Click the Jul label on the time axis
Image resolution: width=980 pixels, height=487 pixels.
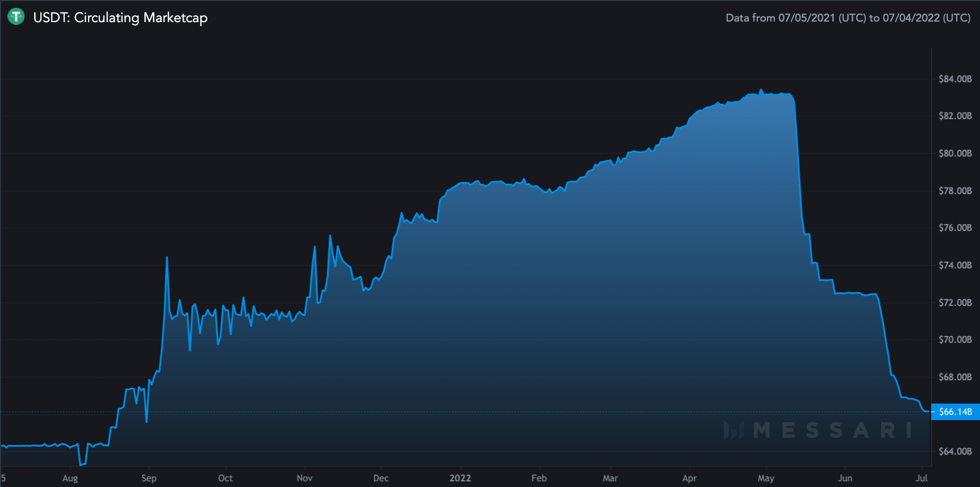click(921, 478)
